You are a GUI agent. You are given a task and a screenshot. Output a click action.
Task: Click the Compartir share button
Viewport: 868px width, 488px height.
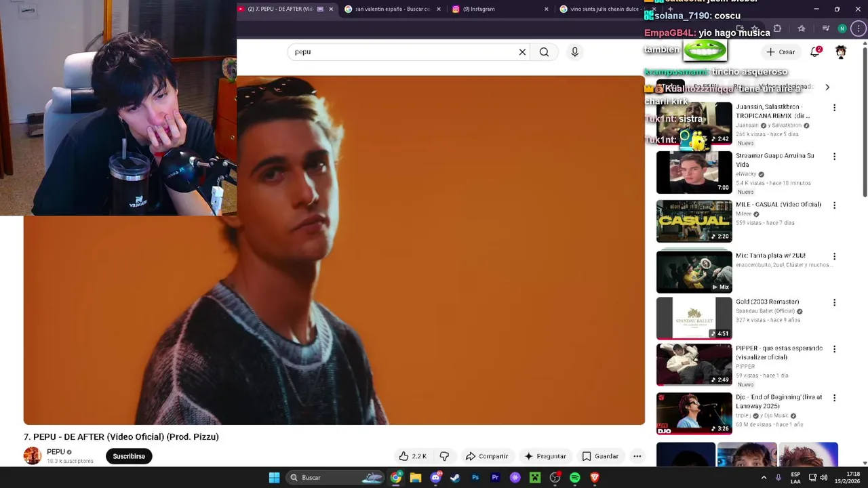coord(486,456)
